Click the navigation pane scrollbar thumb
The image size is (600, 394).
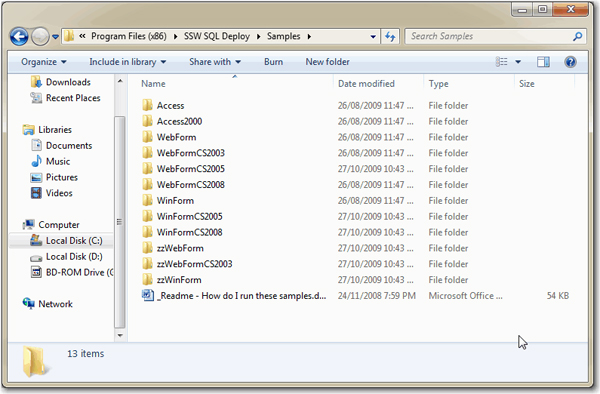[x=120, y=222]
